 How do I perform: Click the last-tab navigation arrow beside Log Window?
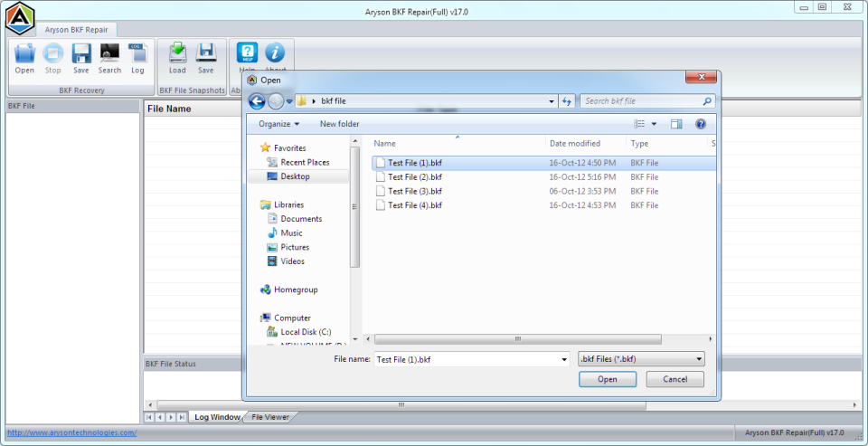point(182,417)
